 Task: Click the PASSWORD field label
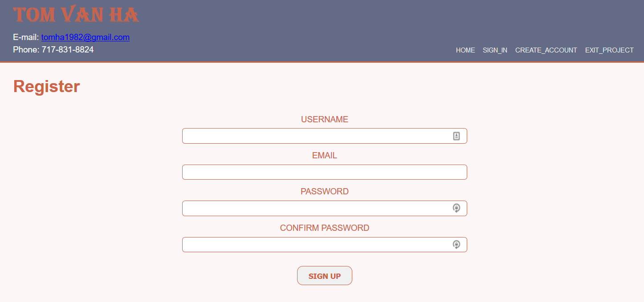point(324,192)
